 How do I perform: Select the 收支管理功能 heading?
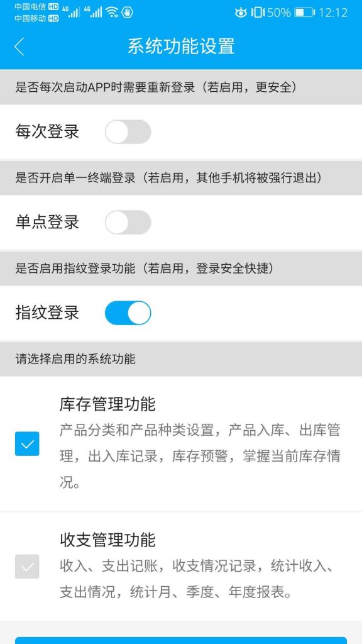[x=107, y=539]
